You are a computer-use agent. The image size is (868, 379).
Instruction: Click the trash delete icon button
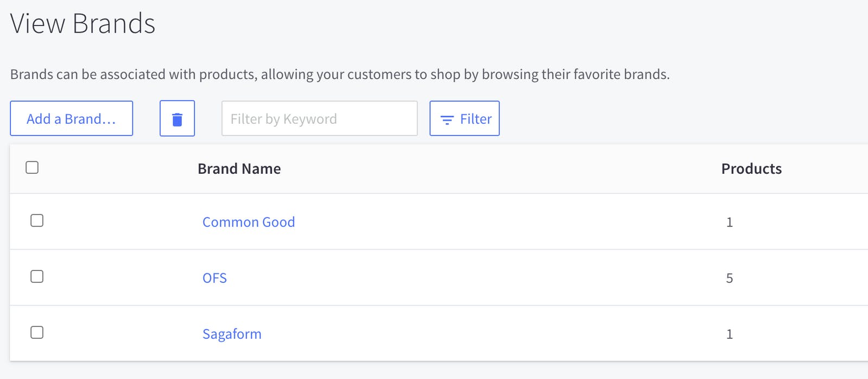pyautogui.click(x=177, y=118)
